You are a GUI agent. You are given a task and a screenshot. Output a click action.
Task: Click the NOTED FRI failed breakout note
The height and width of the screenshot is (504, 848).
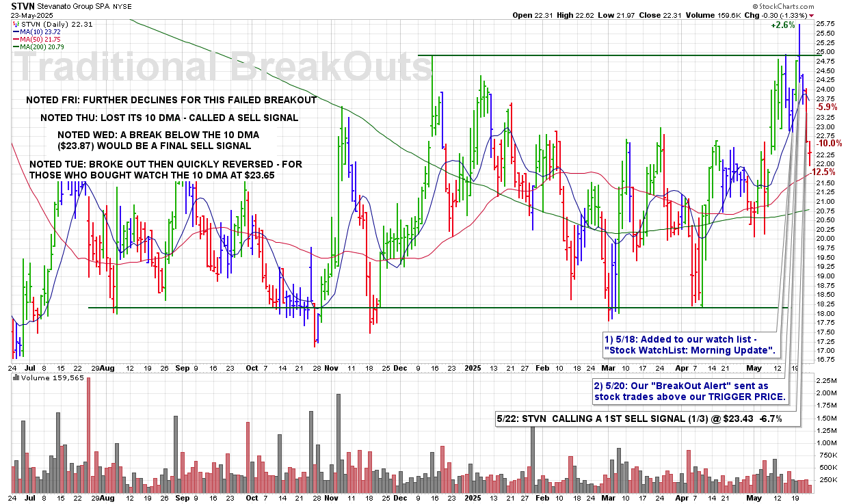click(171, 100)
